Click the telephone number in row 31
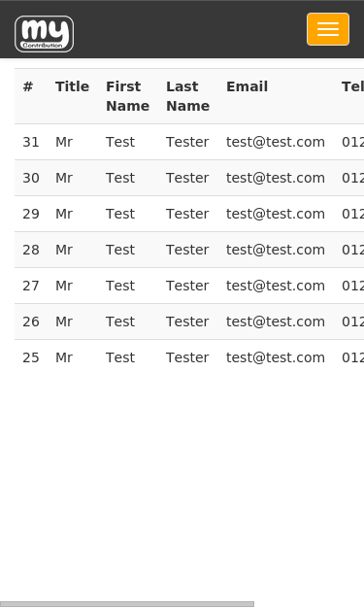This screenshot has width=364, height=609. pos(352,142)
